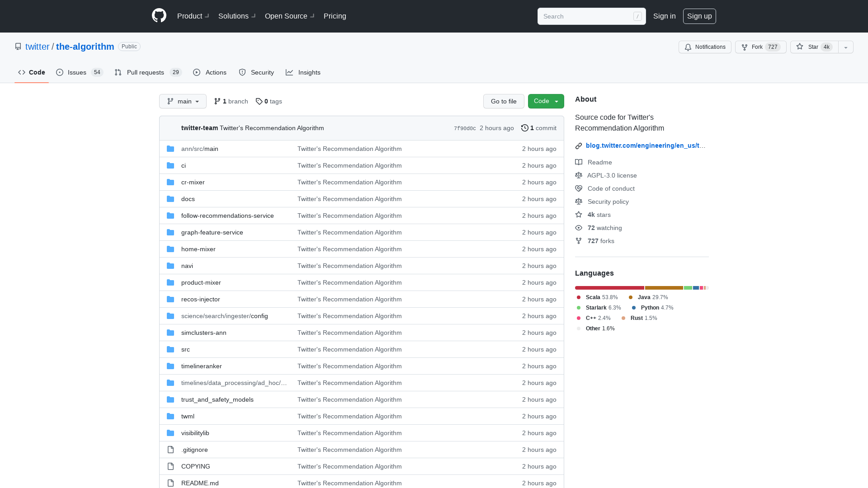Open the follow-recommendations-service folder
868x488 pixels.
tap(227, 216)
